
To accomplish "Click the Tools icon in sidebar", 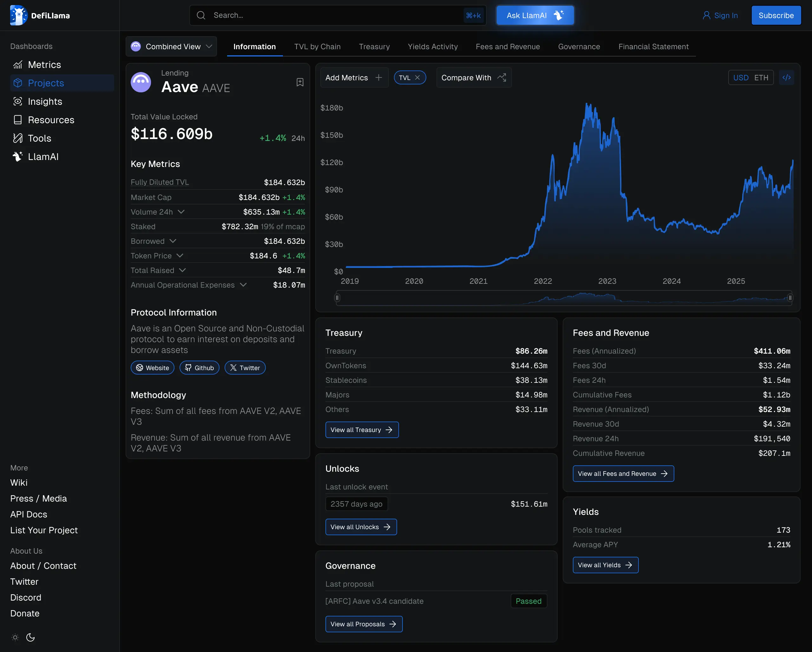I will tap(18, 138).
